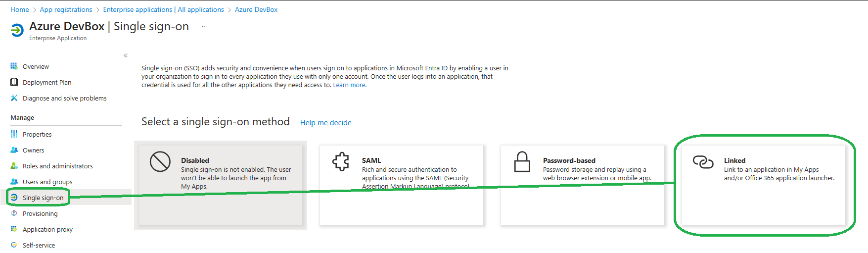Click the Manage section heading
This screenshot has width=868, height=253.
click(x=22, y=118)
